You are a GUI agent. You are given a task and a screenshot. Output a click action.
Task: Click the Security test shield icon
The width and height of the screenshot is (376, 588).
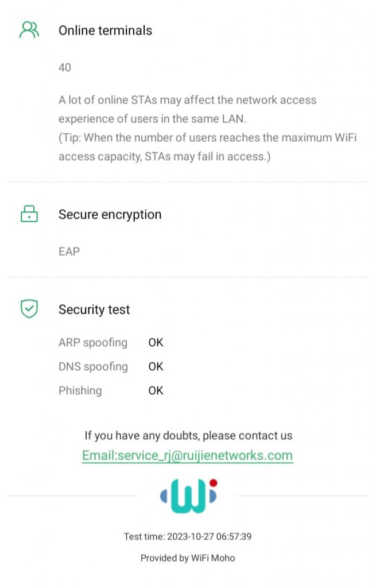tap(29, 309)
